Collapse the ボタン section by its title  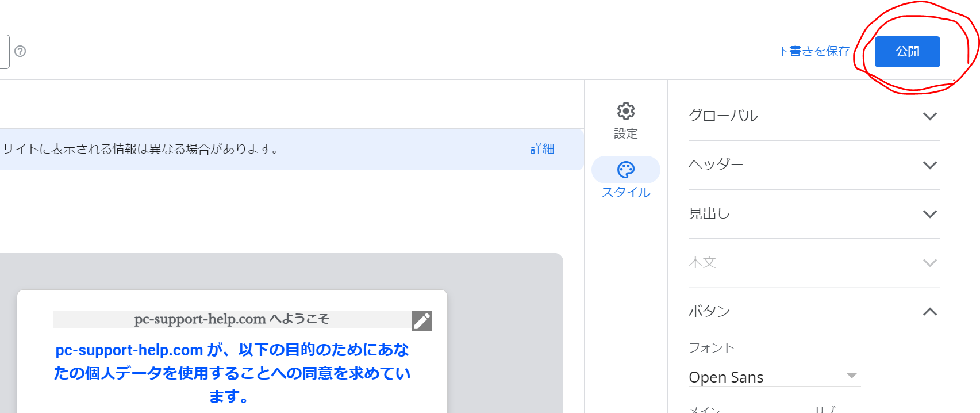click(709, 312)
